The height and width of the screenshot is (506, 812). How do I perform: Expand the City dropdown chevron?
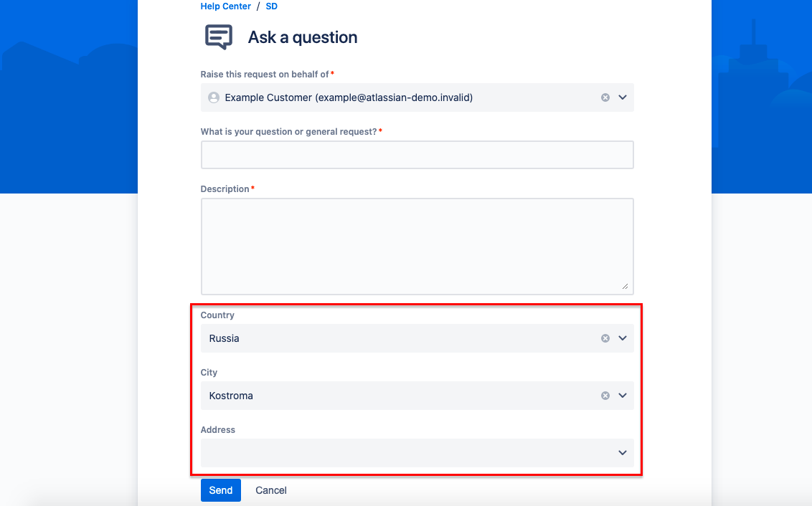(623, 396)
